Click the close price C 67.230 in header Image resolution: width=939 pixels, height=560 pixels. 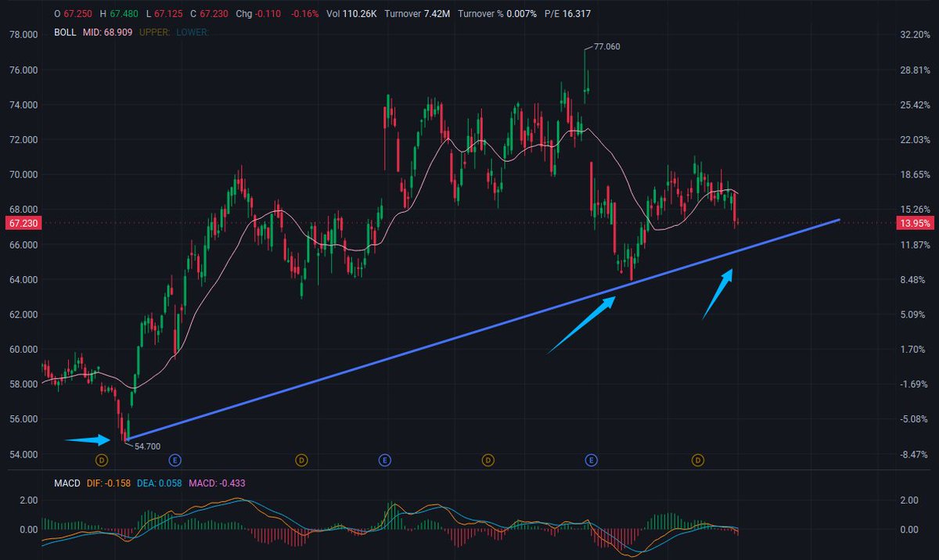pyautogui.click(x=210, y=14)
